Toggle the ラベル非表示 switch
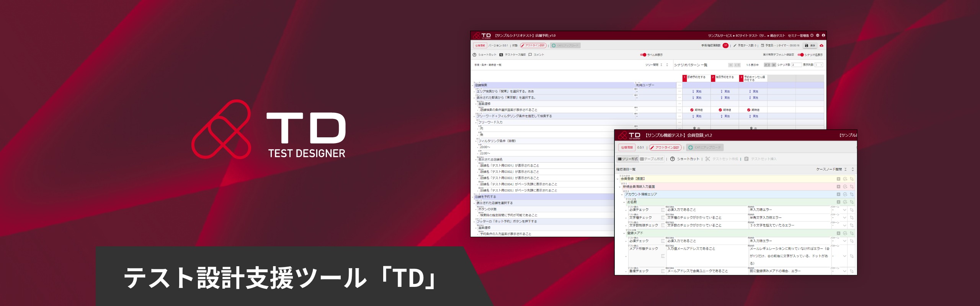 pos(643,55)
